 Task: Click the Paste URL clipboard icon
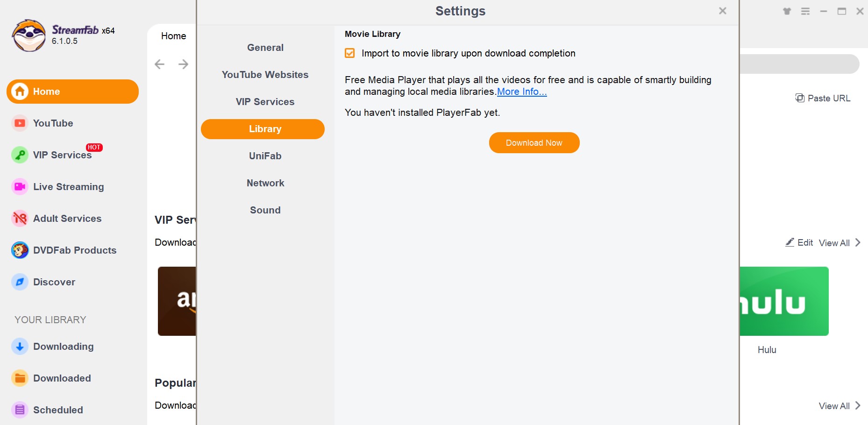[800, 98]
